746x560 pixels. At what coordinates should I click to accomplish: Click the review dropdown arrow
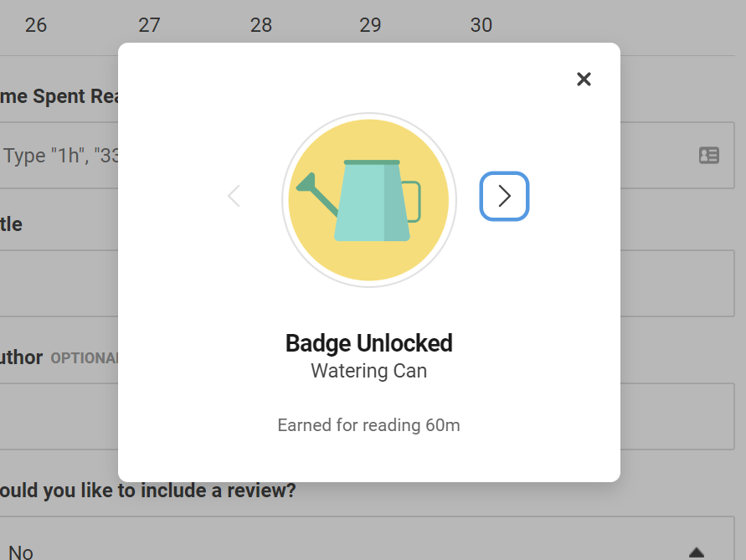(x=697, y=552)
